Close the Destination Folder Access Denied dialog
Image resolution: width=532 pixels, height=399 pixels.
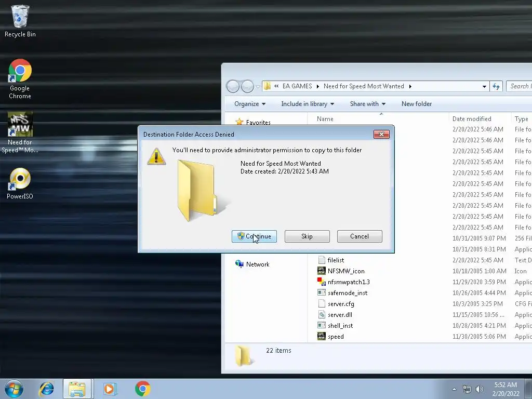(381, 135)
